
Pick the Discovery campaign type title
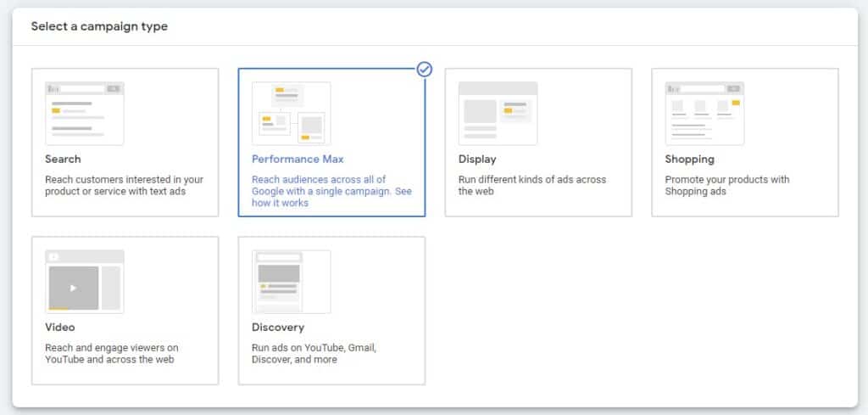tap(278, 328)
